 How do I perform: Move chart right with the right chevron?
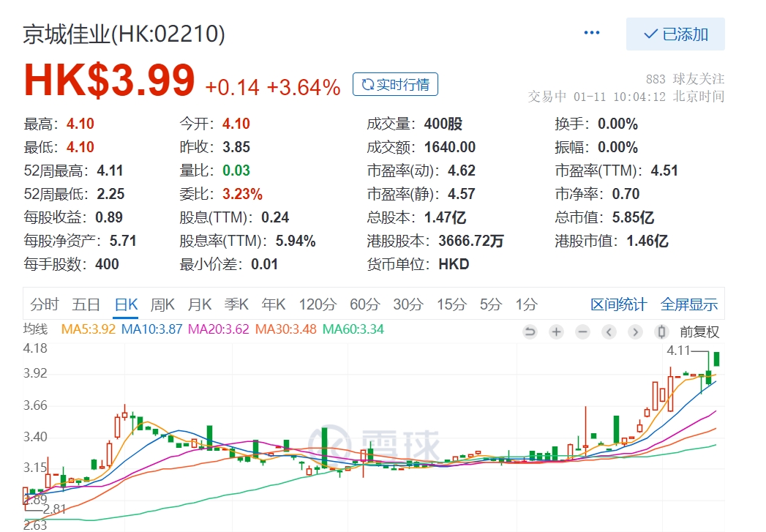coord(635,332)
